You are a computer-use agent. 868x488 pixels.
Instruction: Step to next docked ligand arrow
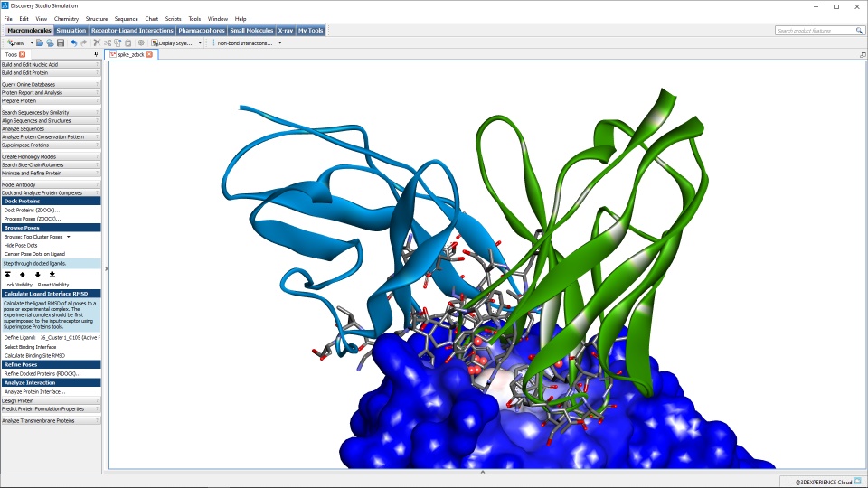pos(38,275)
